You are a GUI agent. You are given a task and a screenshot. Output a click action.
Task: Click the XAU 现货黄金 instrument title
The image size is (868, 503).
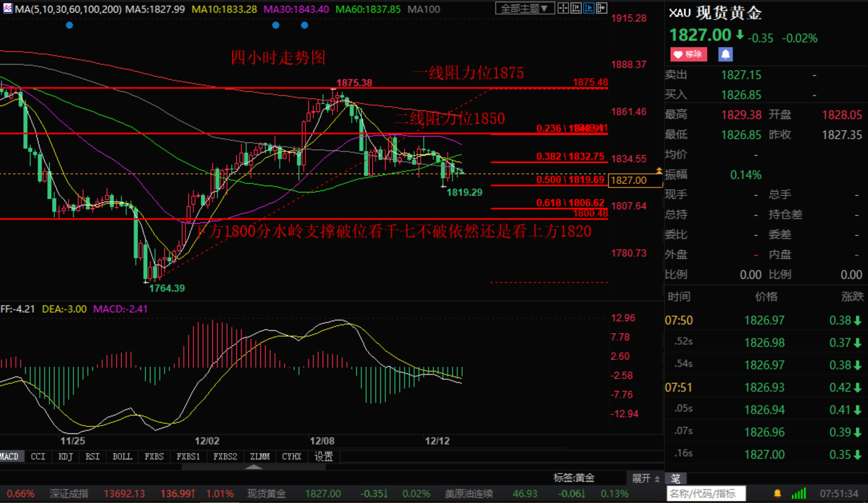click(716, 12)
